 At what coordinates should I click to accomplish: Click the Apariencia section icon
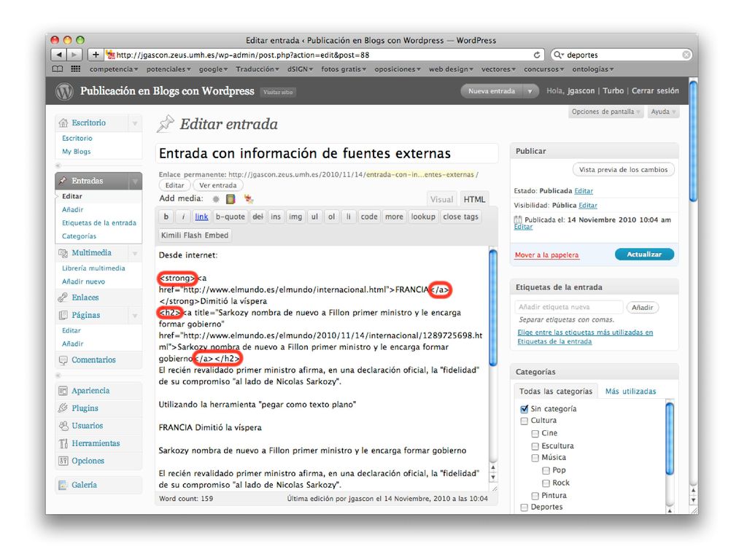[x=63, y=391]
